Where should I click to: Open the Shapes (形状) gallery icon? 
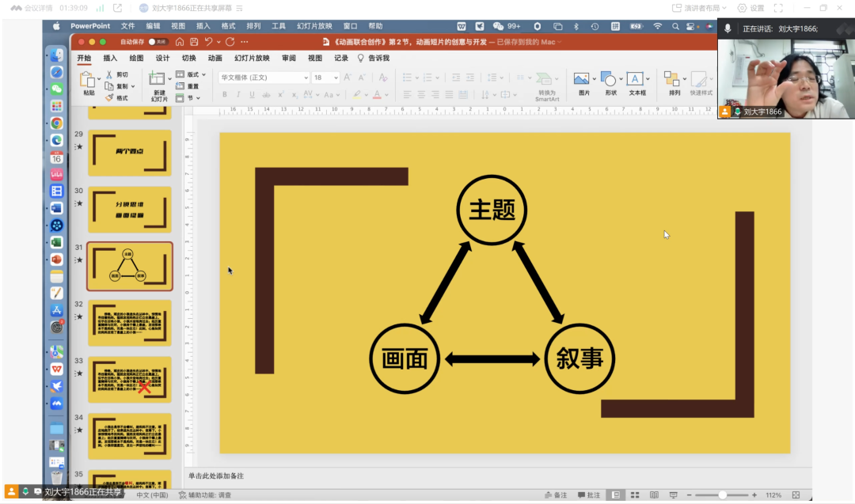coord(609,79)
